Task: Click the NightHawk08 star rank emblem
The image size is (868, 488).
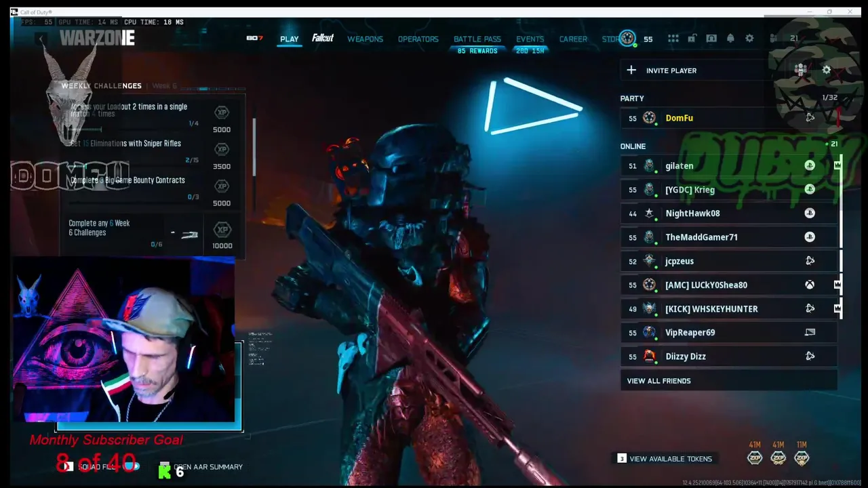Action: click(650, 213)
